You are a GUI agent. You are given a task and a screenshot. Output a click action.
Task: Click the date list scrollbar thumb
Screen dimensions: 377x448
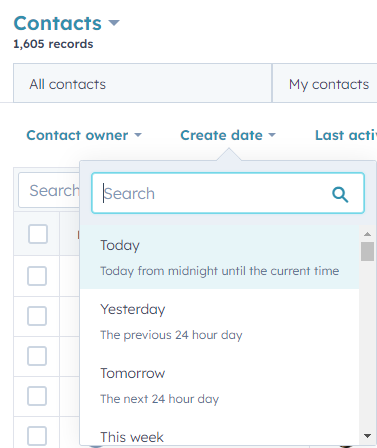(x=367, y=251)
